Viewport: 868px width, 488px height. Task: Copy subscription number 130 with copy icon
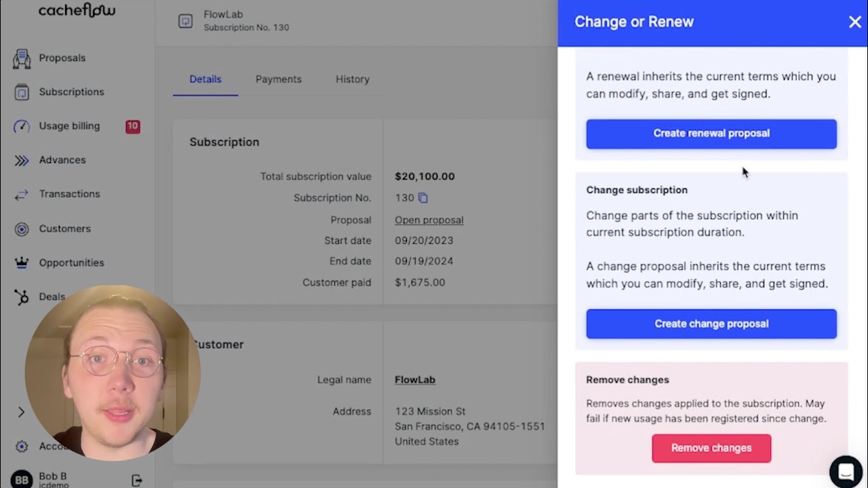coord(423,198)
